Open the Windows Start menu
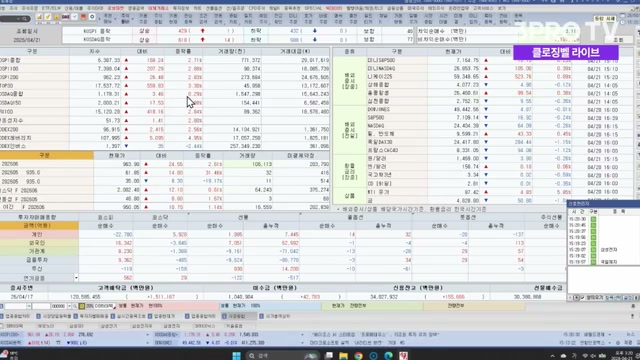The width and height of the screenshot is (640, 360). coord(236,356)
